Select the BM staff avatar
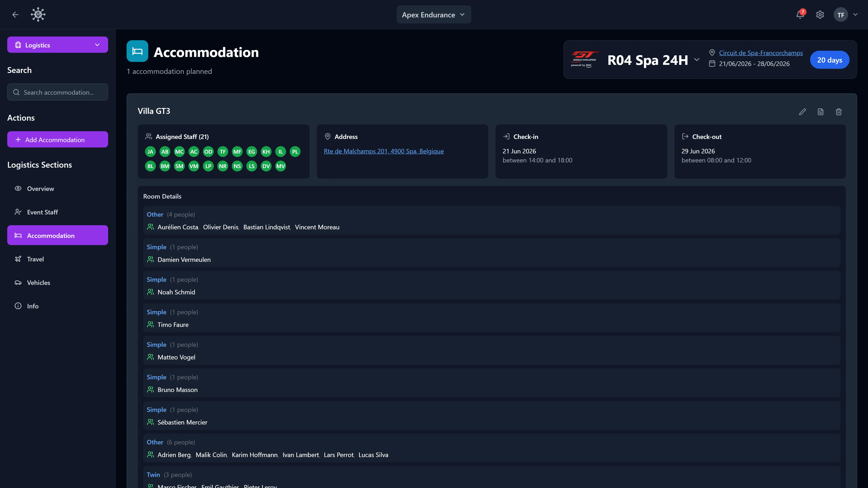This screenshot has width=868, height=488. click(x=165, y=166)
